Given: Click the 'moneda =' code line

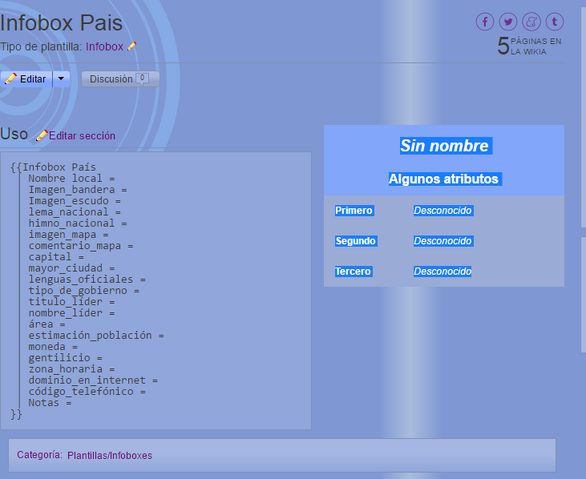Looking at the screenshot, I should [x=53, y=346].
